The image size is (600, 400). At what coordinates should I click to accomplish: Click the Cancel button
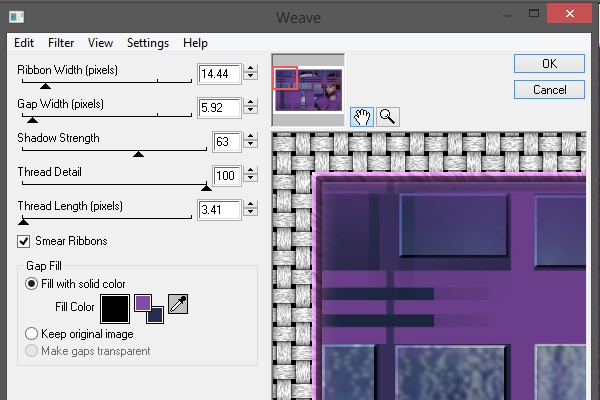click(550, 90)
